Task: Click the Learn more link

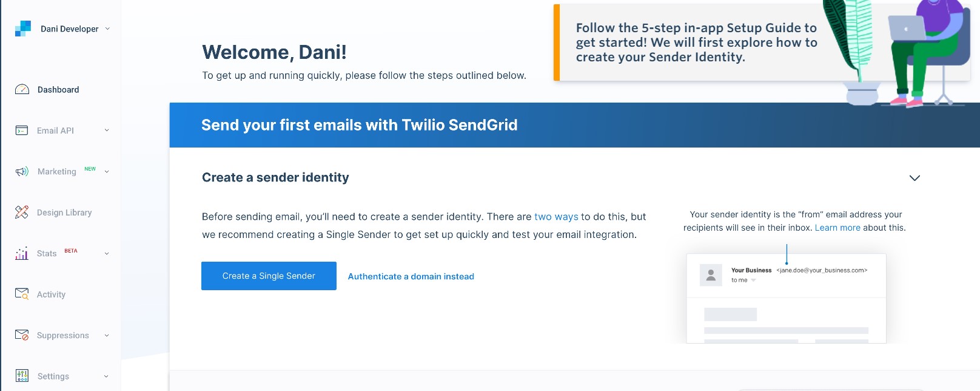Action: point(837,228)
